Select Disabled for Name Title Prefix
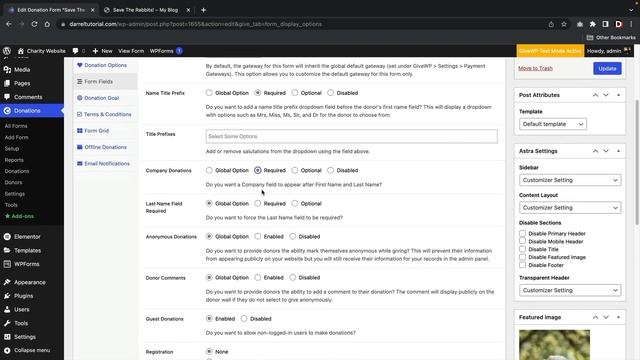 point(331,93)
